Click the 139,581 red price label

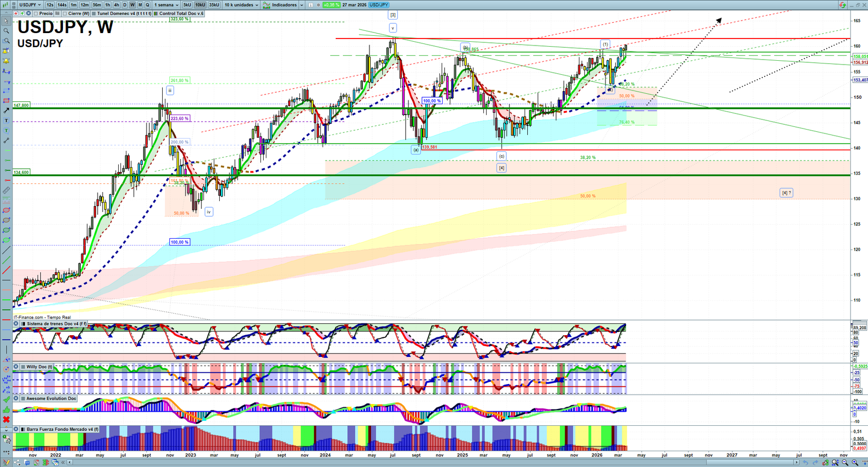coord(430,147)
